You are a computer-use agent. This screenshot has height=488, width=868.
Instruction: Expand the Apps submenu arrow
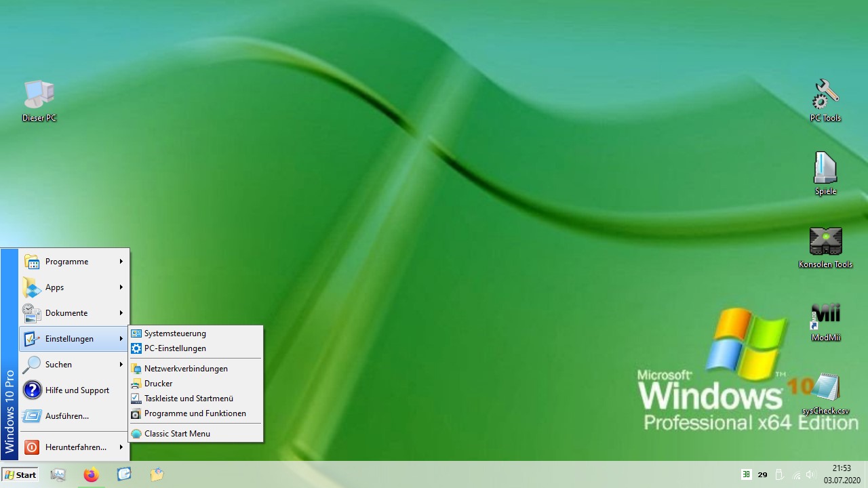(121, 287)
